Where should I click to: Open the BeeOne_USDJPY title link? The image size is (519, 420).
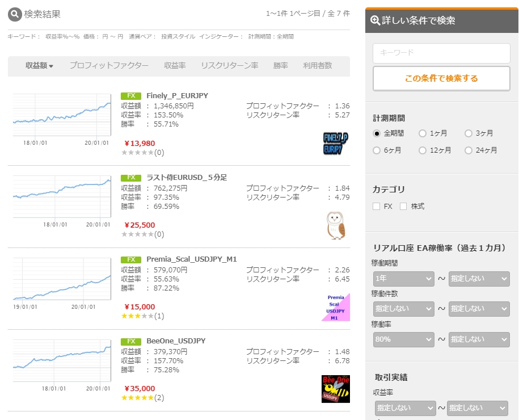click(x=176, y=341)
